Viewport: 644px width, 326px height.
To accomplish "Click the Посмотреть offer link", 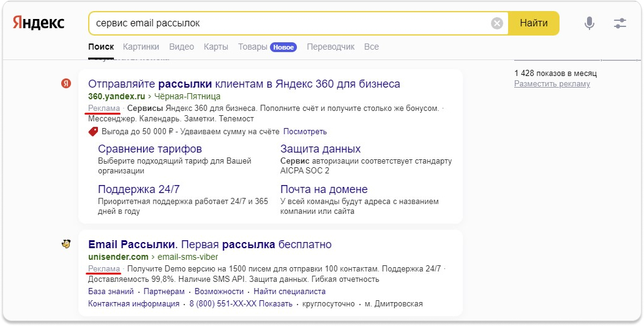I will 305,132.
